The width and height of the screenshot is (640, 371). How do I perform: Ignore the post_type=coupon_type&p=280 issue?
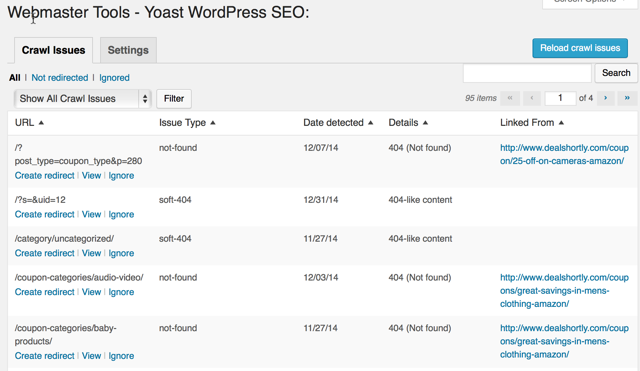[121, 176]
